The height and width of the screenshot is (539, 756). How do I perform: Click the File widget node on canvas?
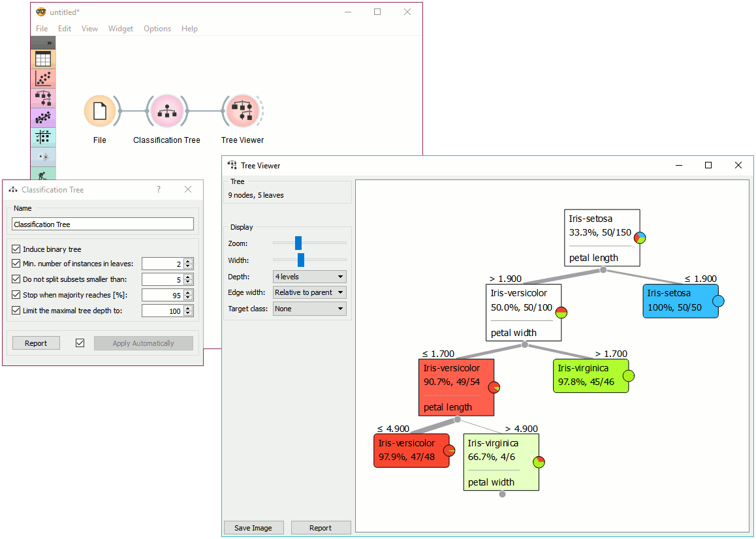pyautogui.click(x=100, y=111)
